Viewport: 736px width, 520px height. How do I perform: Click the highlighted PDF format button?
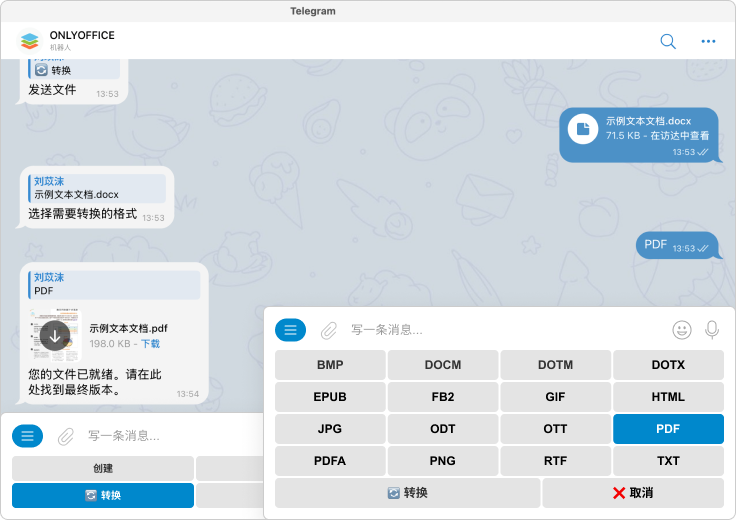coord(668,428)
